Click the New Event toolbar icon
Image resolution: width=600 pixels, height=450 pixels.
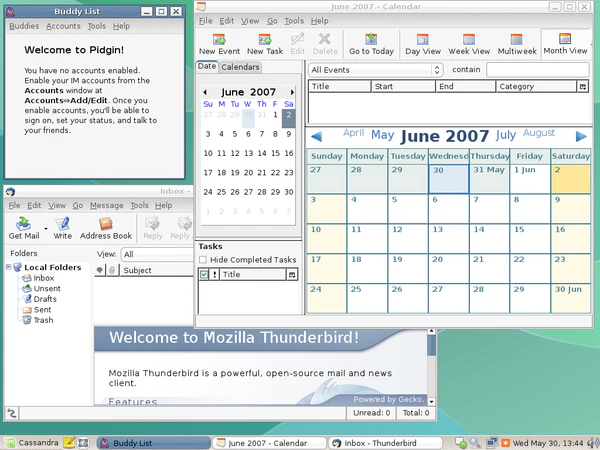[220, 44]
